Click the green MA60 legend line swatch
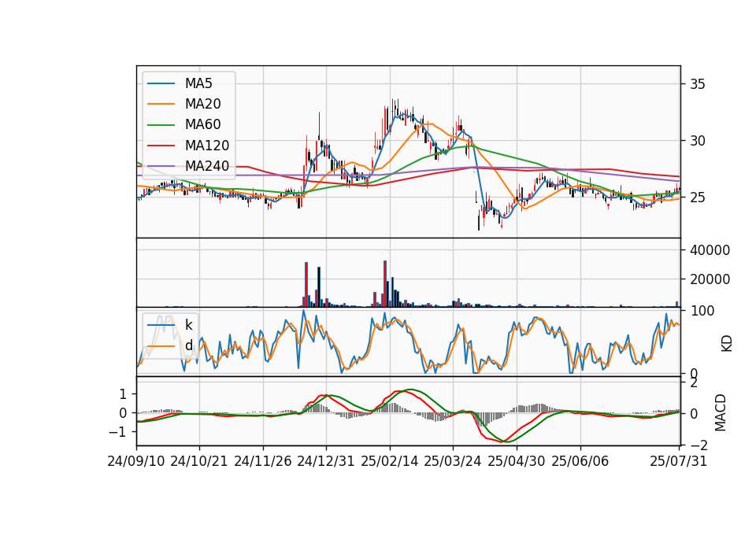 point(161,124)
